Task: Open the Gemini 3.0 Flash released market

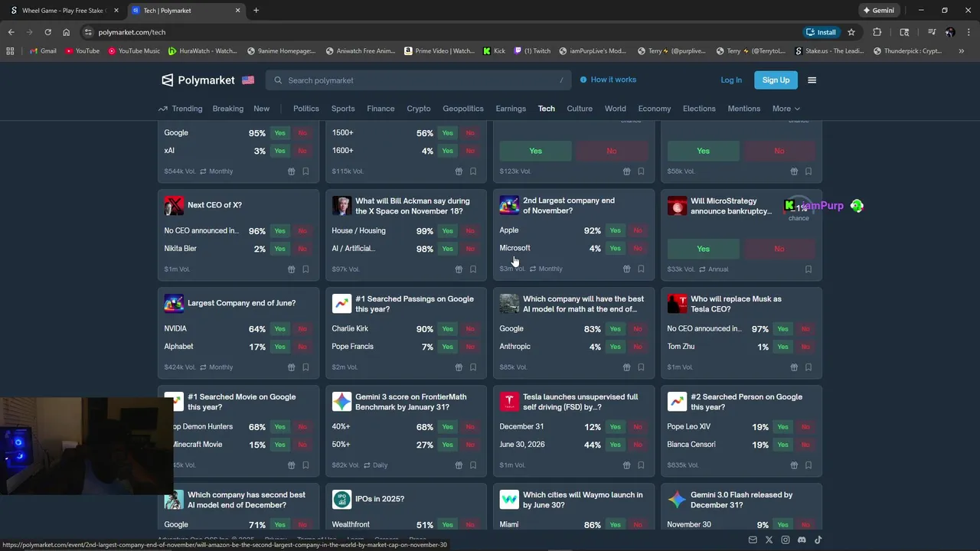Action: (740, 500)
